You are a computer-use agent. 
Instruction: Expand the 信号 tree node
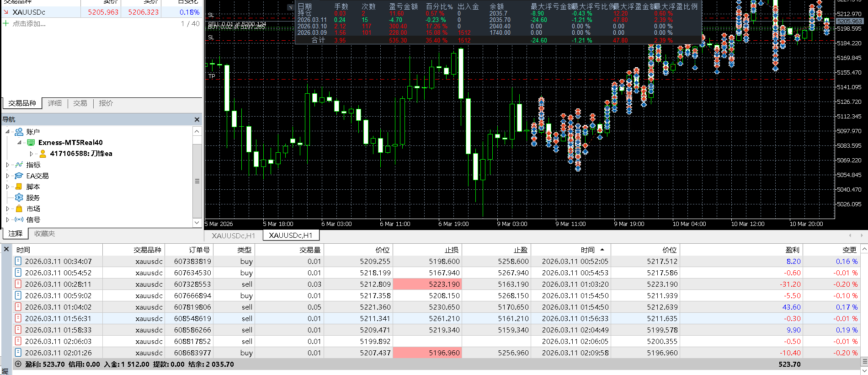coord(8,220)
